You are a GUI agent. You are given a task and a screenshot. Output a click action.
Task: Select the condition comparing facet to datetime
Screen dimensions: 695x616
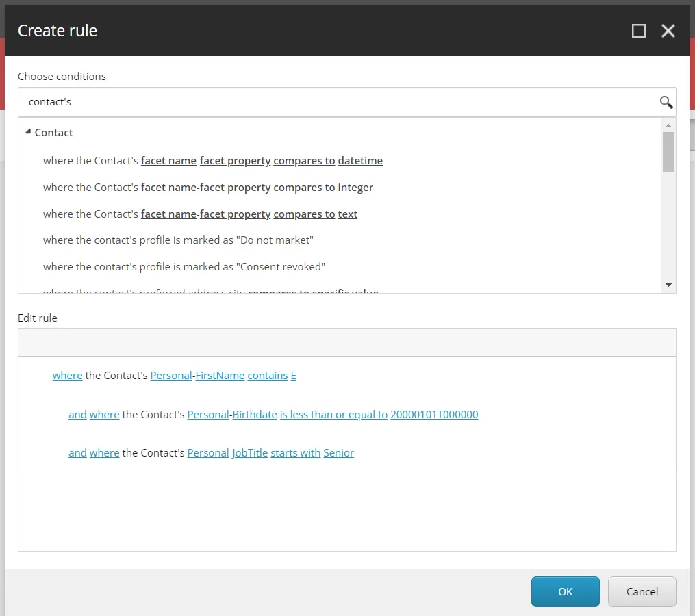tap(213, 160)
